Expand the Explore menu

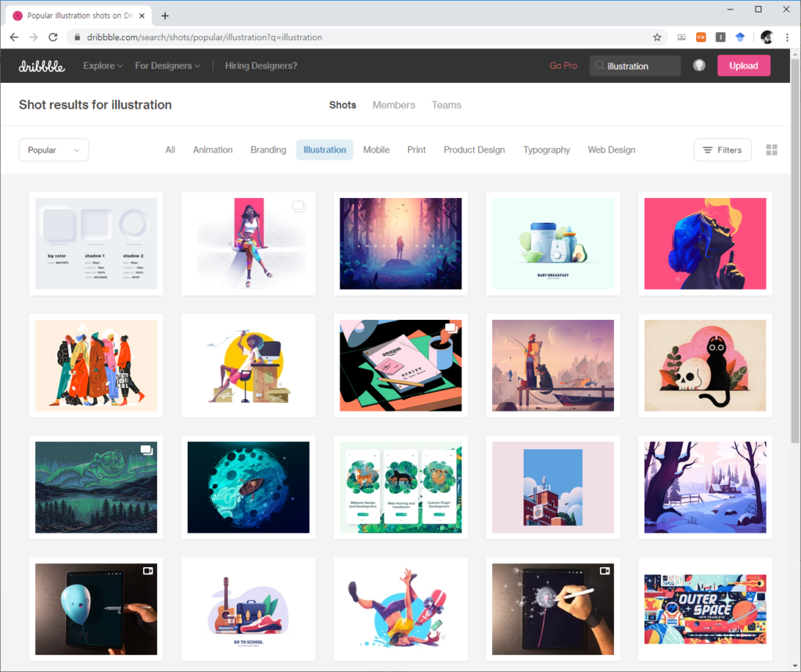point(103,66)
